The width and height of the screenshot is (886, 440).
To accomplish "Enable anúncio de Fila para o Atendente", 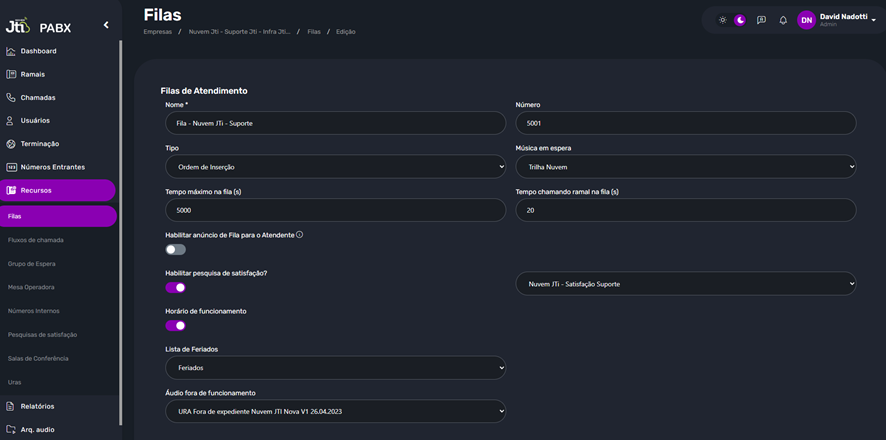I will [176, 250].
